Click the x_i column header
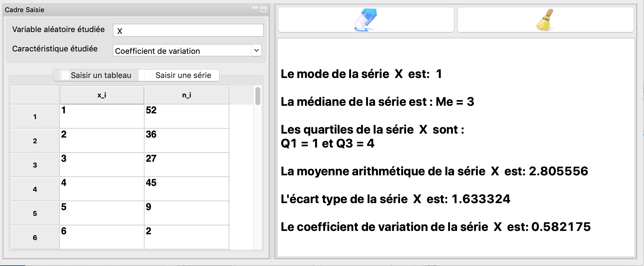 point(101,94)
